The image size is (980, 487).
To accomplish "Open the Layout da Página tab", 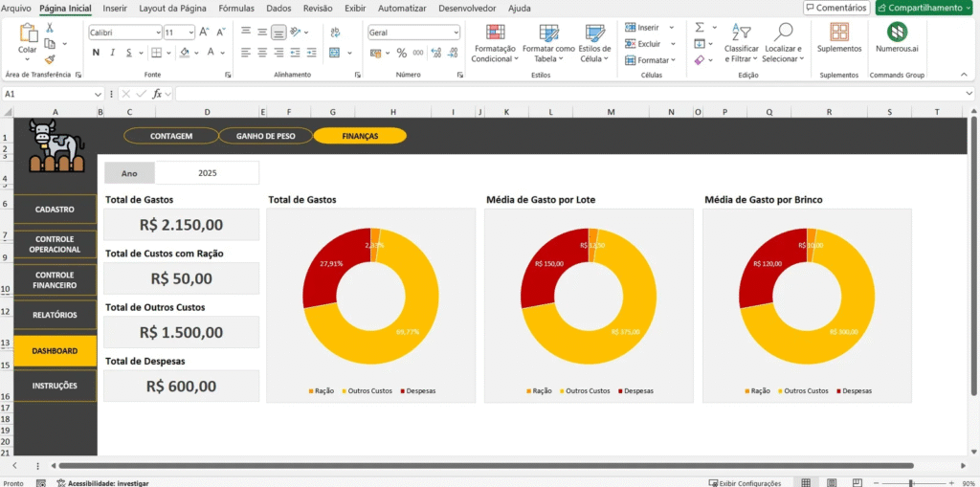I will coord(172,8).
